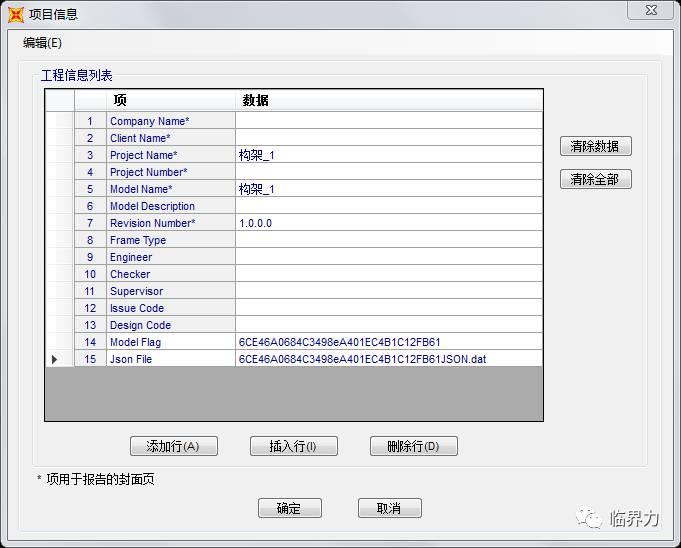Image resolution: width=681 pixels, height=548 pixels.
Task: Click the Model Description label cell
Action: click(x=171, y=206)
